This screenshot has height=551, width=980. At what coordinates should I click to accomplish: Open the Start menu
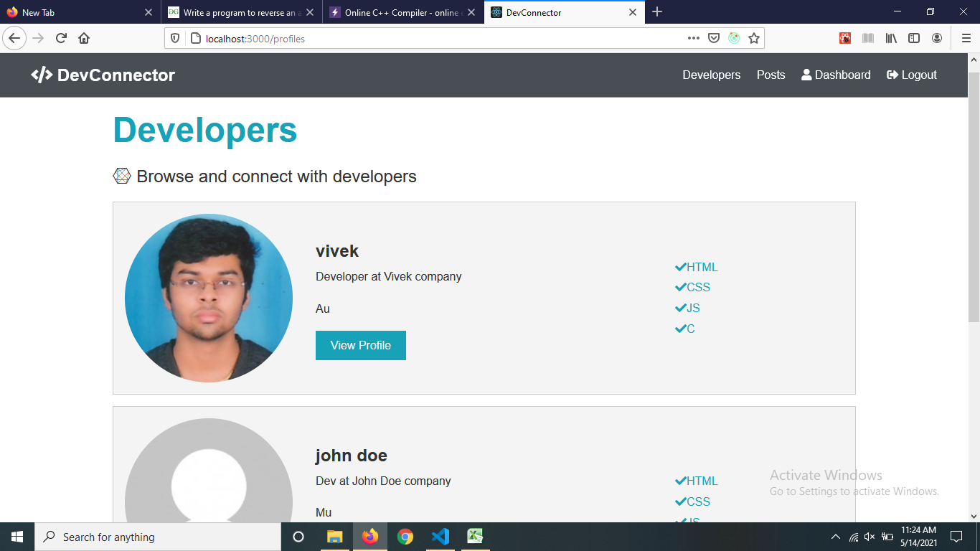point(15,536)
